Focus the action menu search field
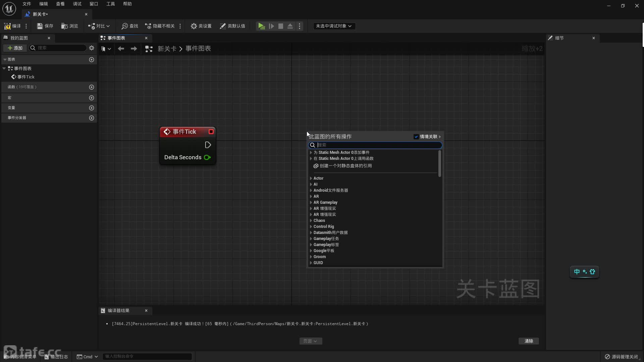This screenshot has width=644, height=362. tap(375, 145)
